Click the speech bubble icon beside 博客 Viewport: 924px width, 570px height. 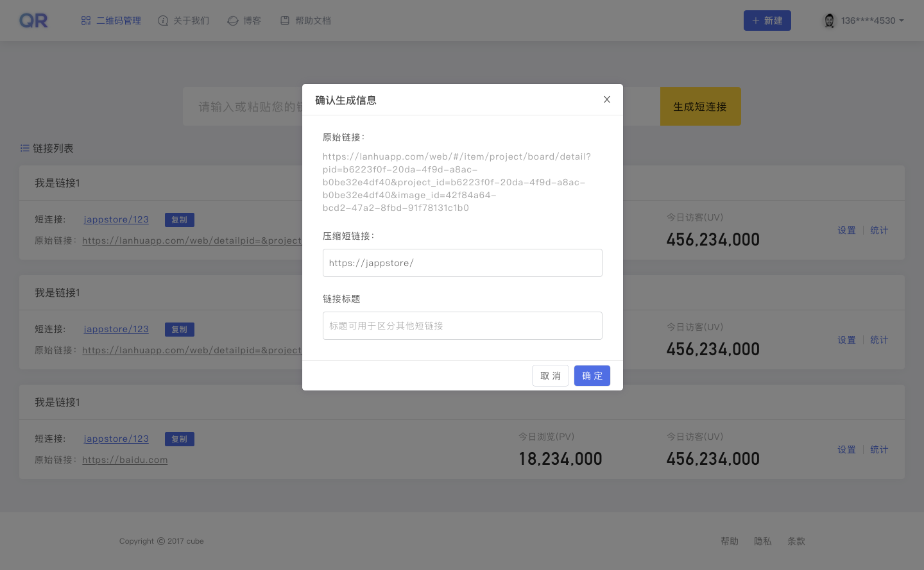pos(232,20)
